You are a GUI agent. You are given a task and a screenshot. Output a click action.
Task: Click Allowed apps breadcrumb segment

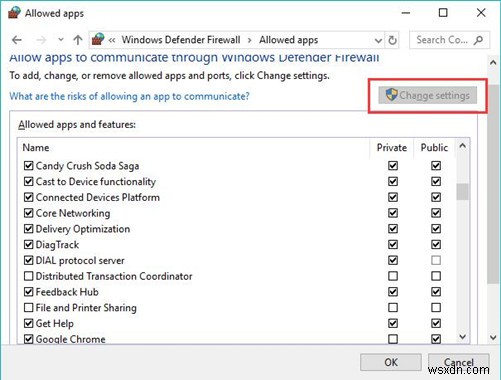(289, 40)
